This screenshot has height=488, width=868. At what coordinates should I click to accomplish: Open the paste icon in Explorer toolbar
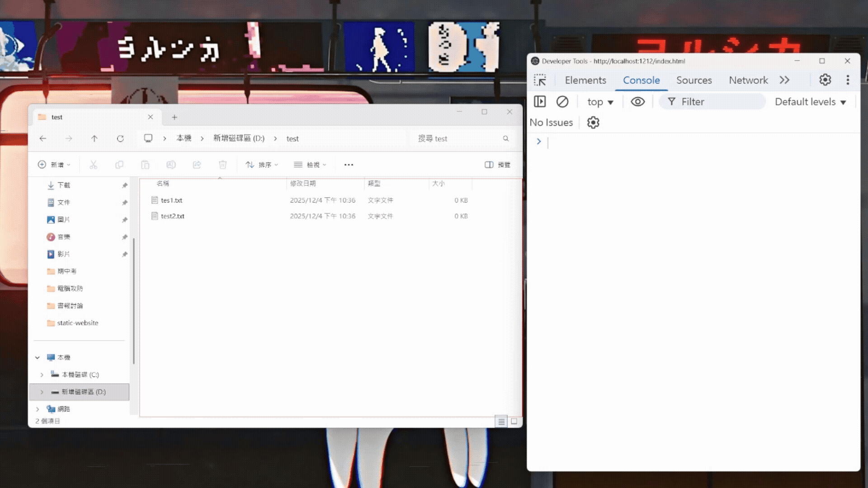(x=145, y=164)
